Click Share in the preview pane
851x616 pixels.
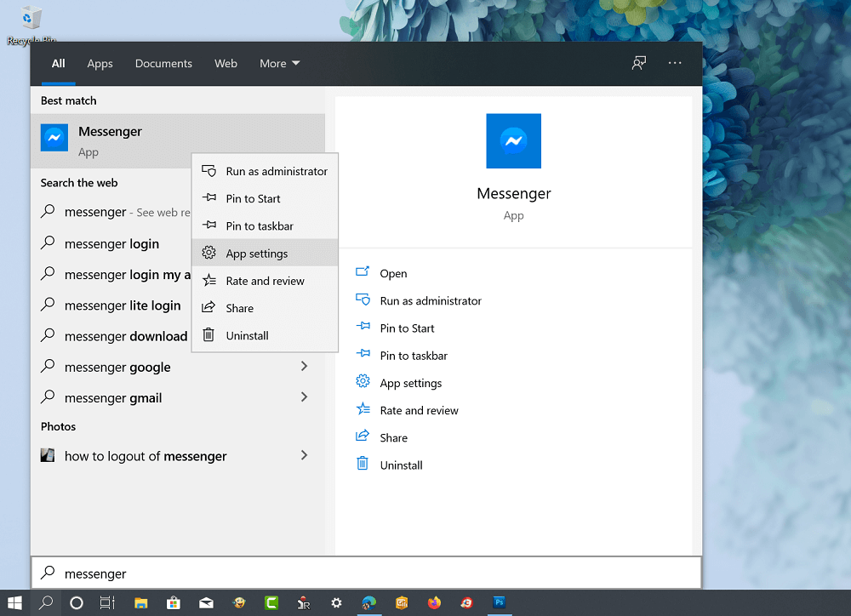click(x=393, y=437)
